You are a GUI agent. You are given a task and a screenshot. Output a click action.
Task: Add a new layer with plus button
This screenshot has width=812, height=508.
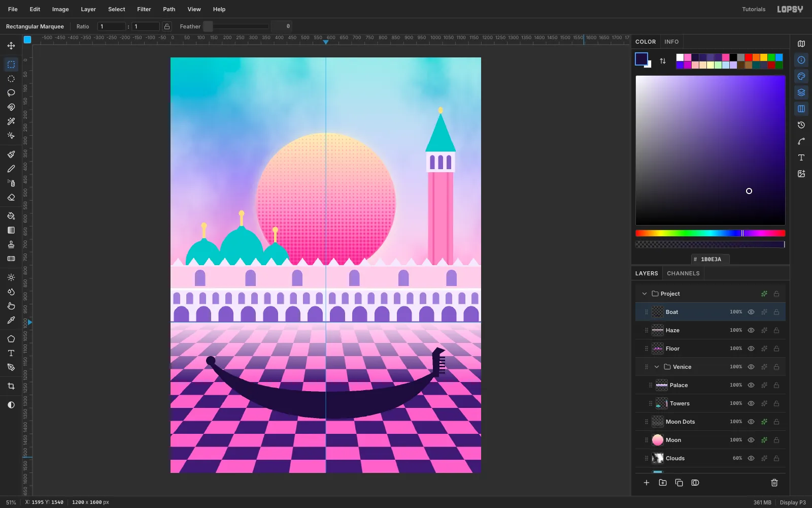click(647, 483)
